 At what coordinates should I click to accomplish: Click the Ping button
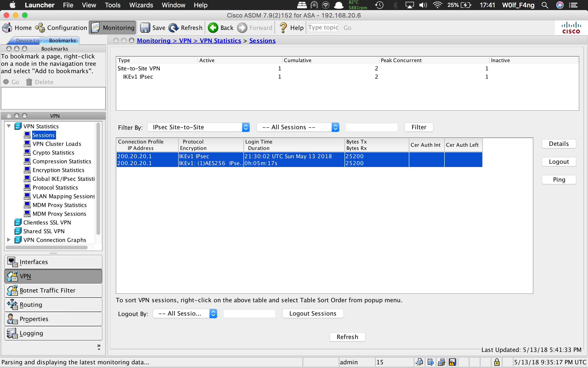pyautogui.click(x=559, y=180)
